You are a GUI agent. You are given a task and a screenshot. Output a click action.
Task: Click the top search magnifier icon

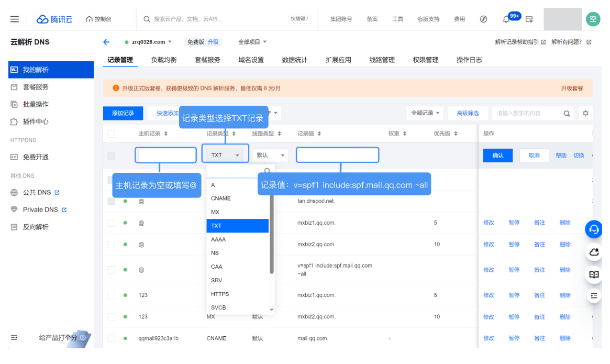tap(147, 19)
